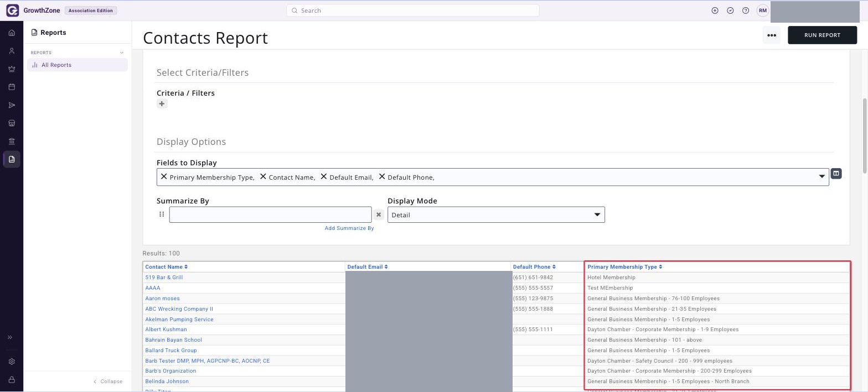Click Dayton Chamber Safety Council membership cell

pos(717,361)
